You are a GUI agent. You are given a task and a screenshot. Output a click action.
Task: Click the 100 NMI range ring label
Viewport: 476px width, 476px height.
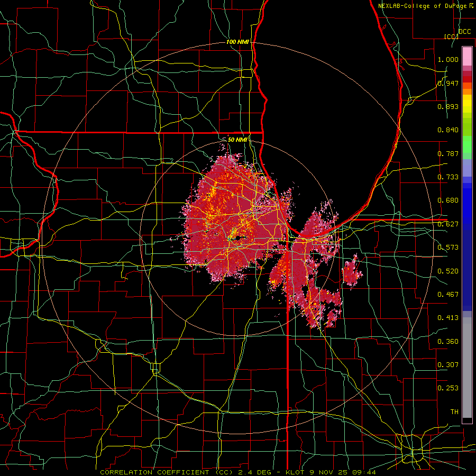[237, 42]
